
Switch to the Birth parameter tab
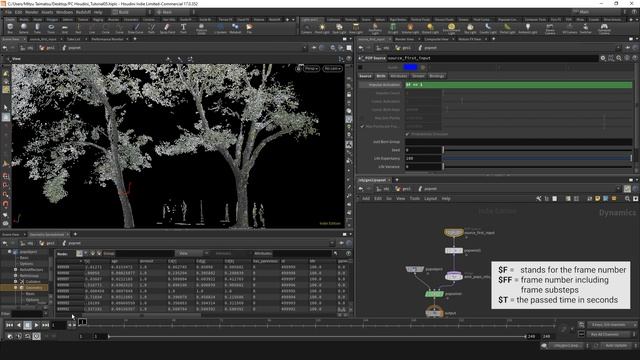(381, 76)
